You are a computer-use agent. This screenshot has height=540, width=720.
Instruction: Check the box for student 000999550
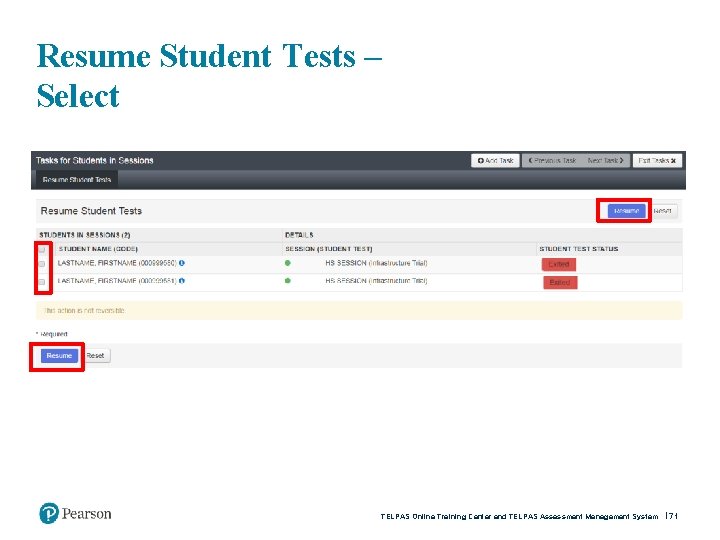[42, 264]
